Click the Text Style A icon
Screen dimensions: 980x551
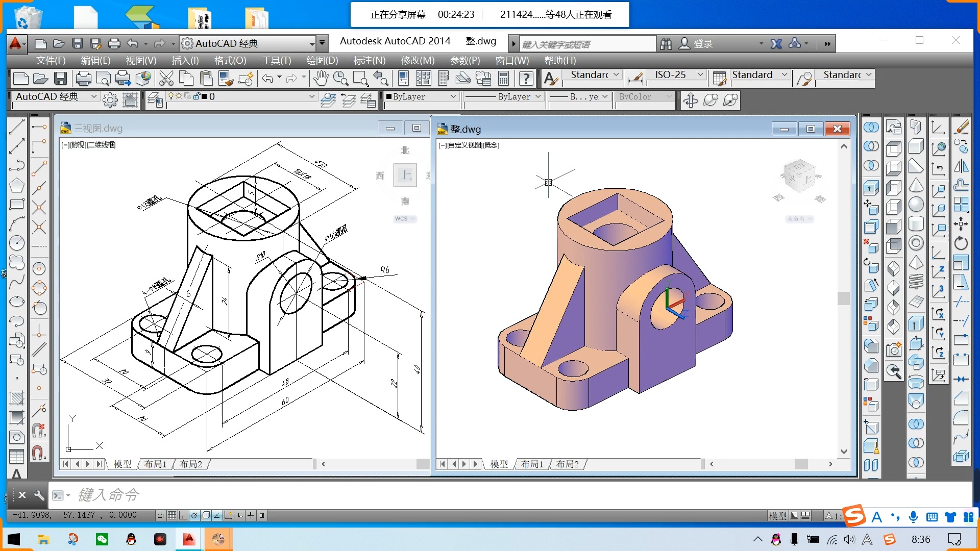pyautogui.click(x=550, y=79)
